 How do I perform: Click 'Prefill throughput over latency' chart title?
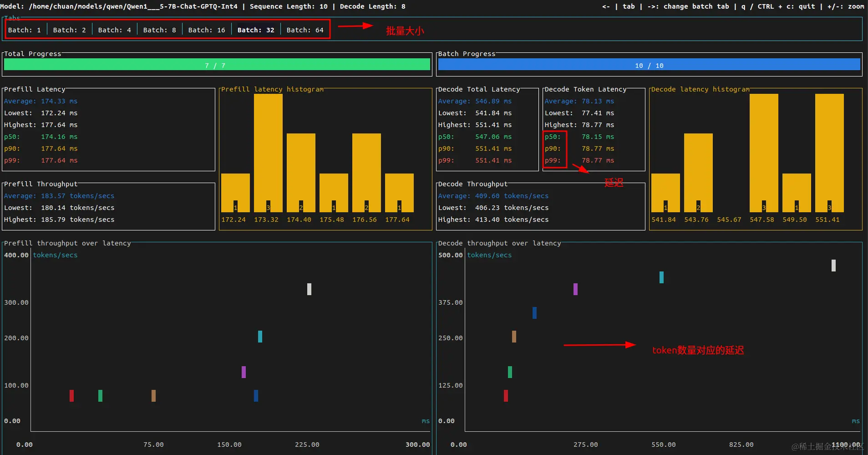67,243
